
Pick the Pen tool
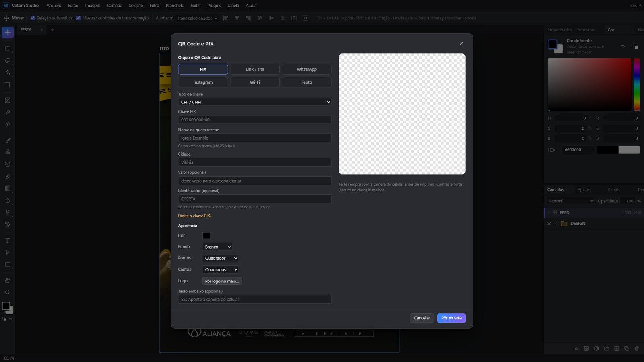point(8,224)
